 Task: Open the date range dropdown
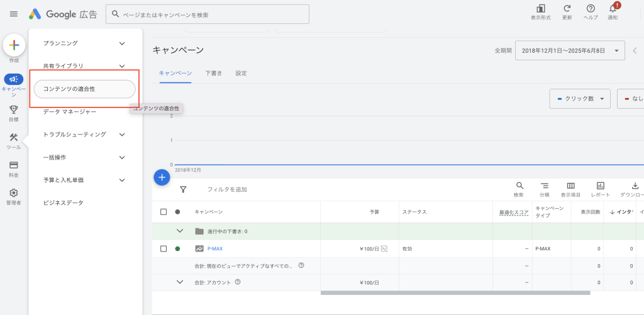pyautogui.click(x=569, y=50)
